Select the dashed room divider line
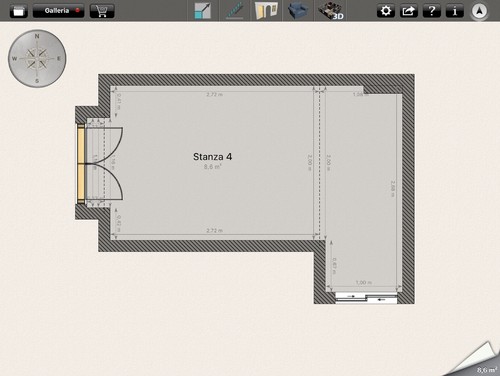The width and height of the screenshot is (500, 376). pyautogui.click(x=320, y=164)
